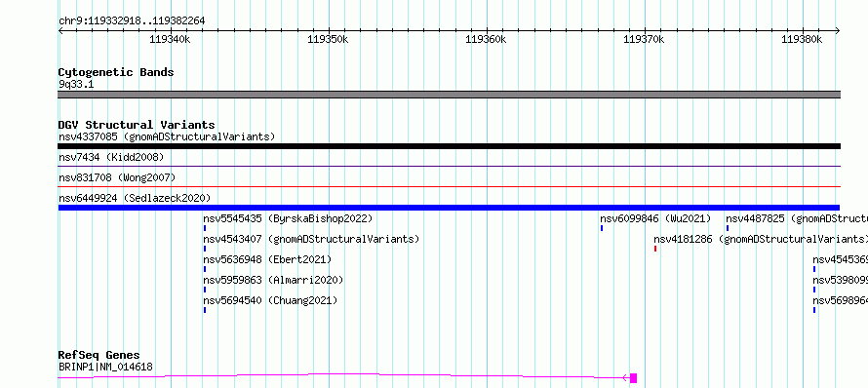Image resolution: width=868 pixels, height=388 pixels.
Task: Click the nsv5545435 (ByrskaBishop2022) label
Action: pos(288,218)
